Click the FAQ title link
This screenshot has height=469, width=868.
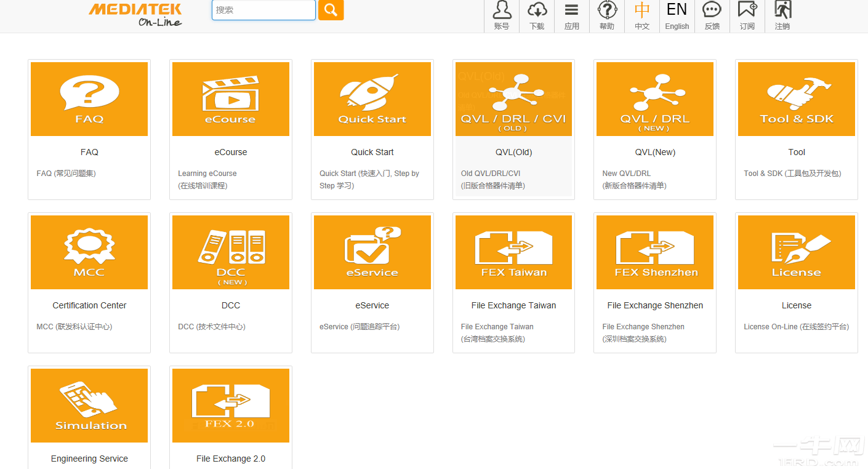coord(89,152)
